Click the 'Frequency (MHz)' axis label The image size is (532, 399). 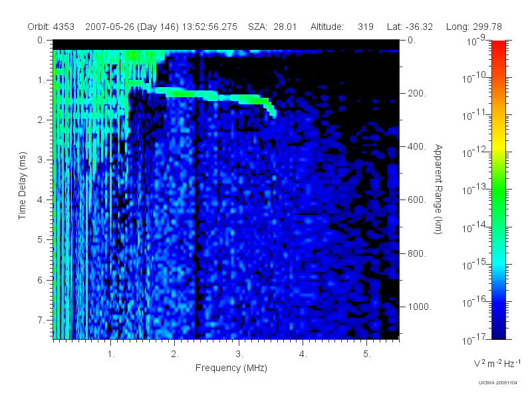click(231, 368)
